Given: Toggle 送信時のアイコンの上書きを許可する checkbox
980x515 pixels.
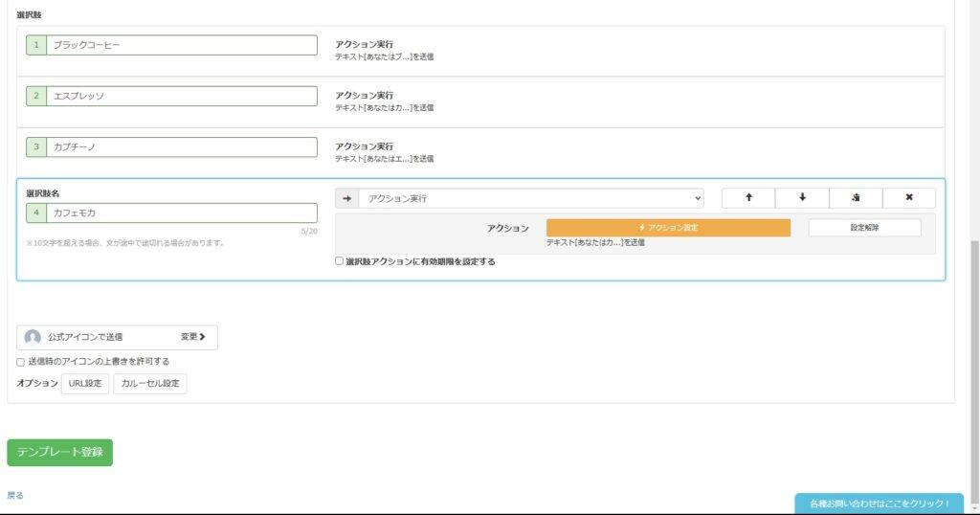Looking at the screenshot, I should click(21, 362).
